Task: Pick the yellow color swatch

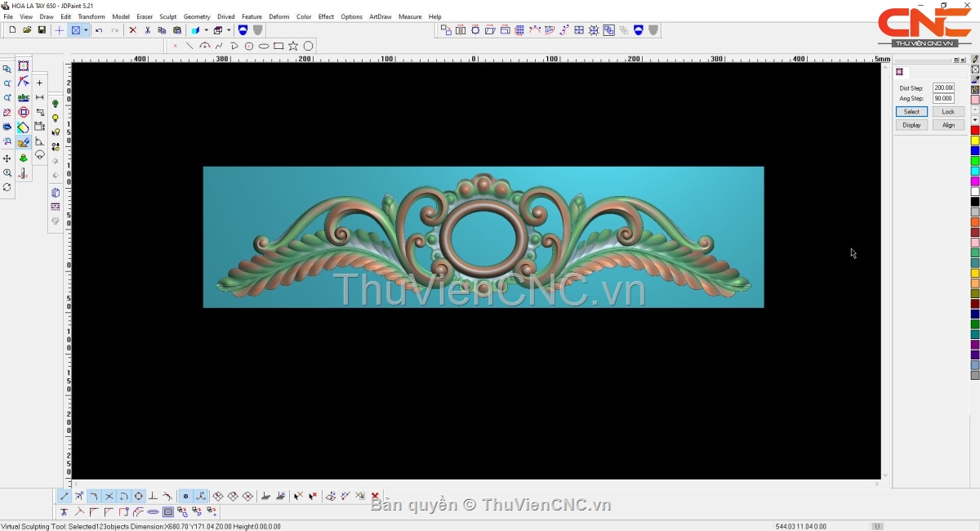Action: coord(974,141)
